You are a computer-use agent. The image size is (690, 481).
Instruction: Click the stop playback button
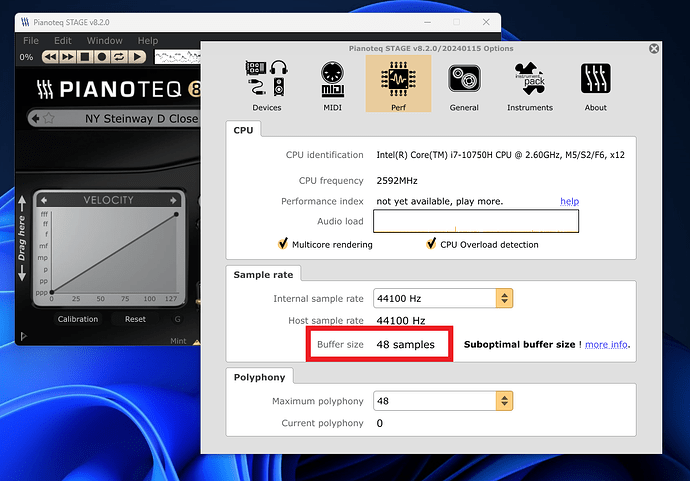(85, 57)
